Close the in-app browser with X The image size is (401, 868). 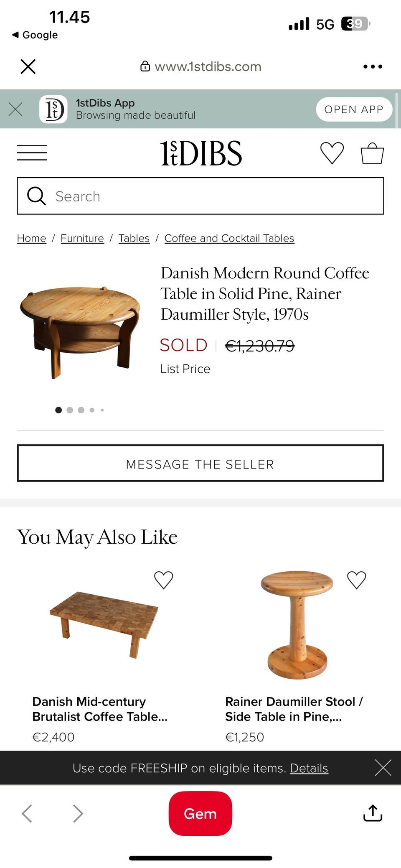[28, 66]
